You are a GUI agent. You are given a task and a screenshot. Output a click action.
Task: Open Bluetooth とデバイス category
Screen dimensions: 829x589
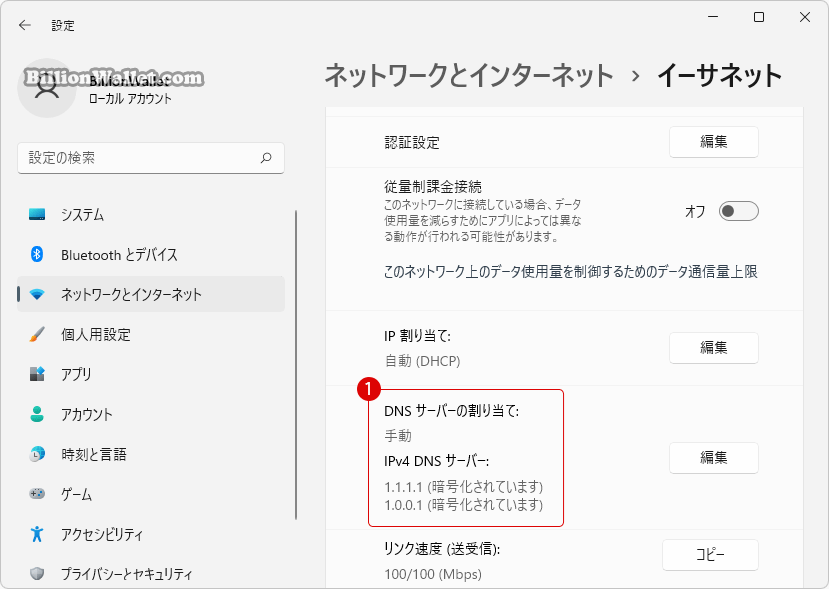[x=151, y=254]
